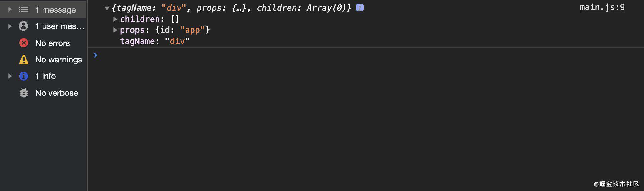Expand the 1 message group arrow
This screenshot has height=191, width=644.
pos(10,9)
